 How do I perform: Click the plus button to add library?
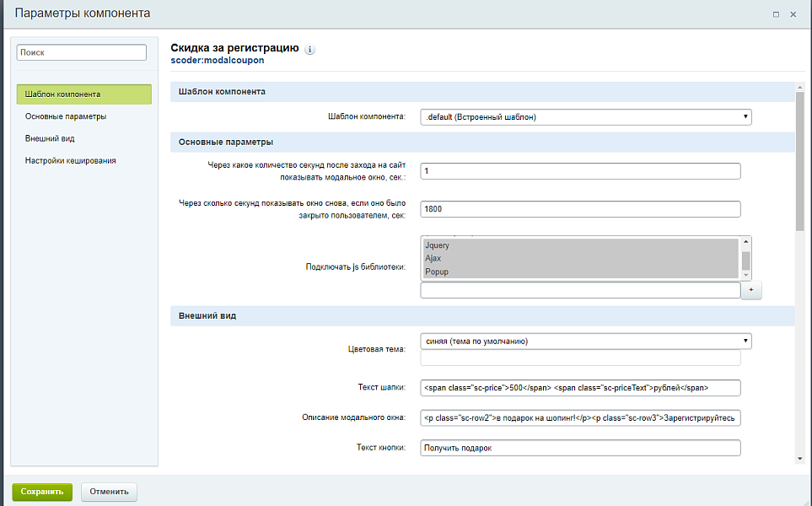750,290
